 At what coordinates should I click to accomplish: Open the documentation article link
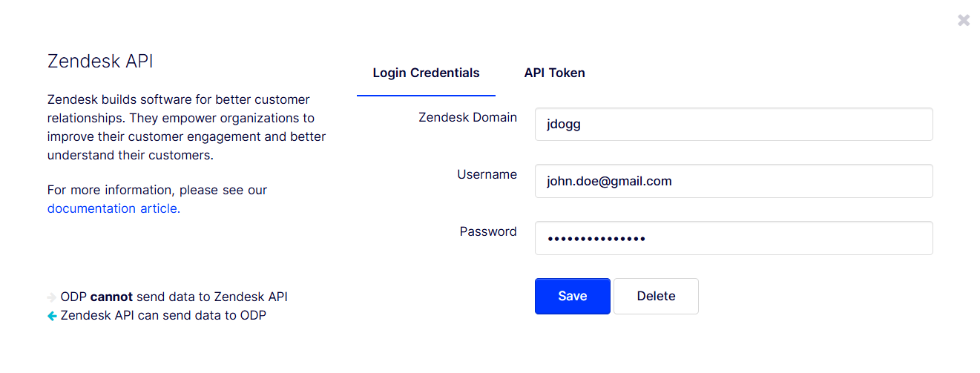point(112,208)
